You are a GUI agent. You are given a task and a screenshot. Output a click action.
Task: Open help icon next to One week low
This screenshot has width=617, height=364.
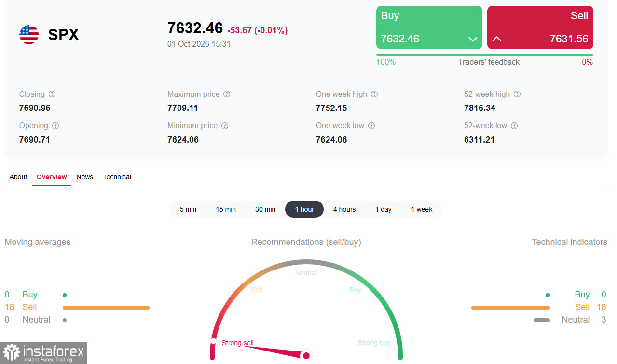coord(371,126)
